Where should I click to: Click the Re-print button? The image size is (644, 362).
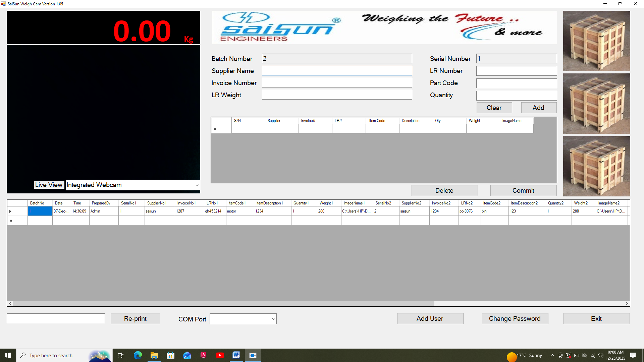pyautogui.click(x=135, y=318)
